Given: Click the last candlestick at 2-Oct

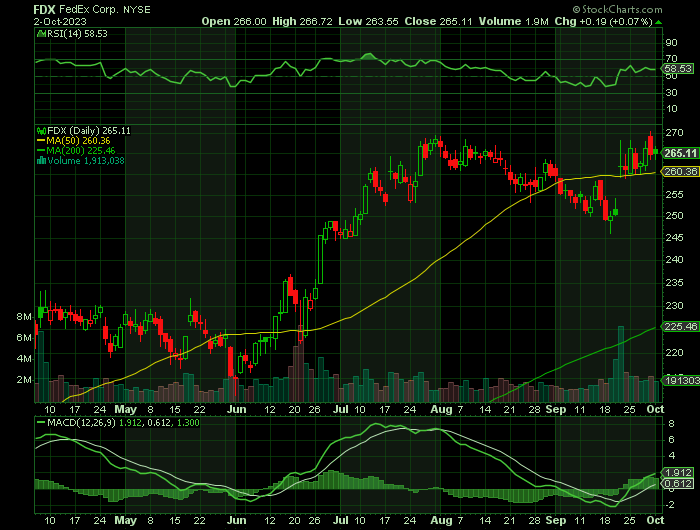Looking at the screenshot, I should click(x=655, y=152).
